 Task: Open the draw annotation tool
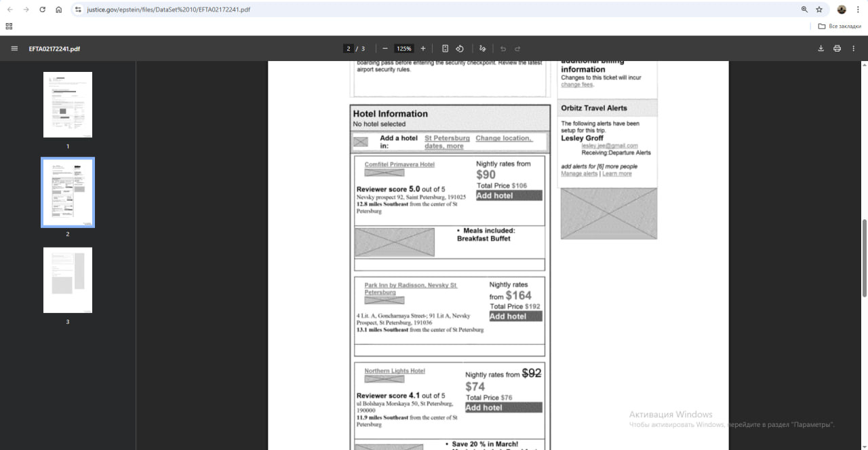pos(482,49)
